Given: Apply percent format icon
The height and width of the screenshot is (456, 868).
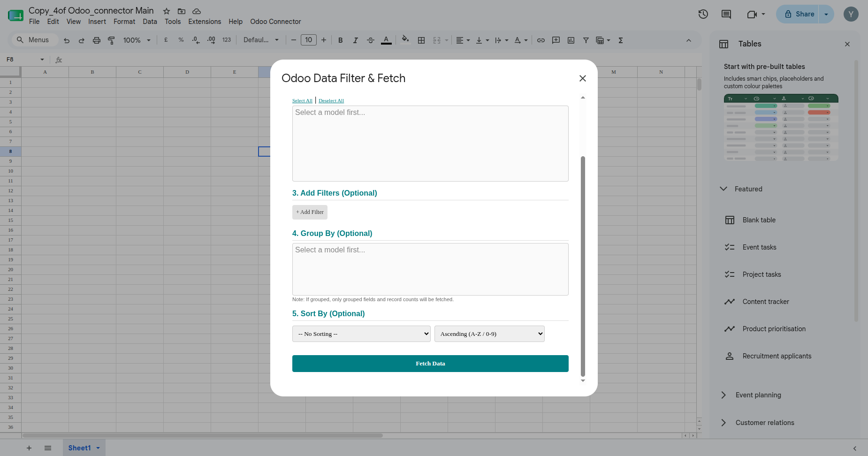Looking at the screenshot, I should (x=181, y=40).
